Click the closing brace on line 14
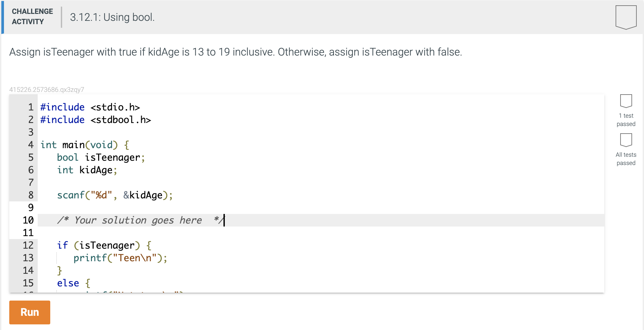This screenshot has height=330, width=644. tap(60, 270)
